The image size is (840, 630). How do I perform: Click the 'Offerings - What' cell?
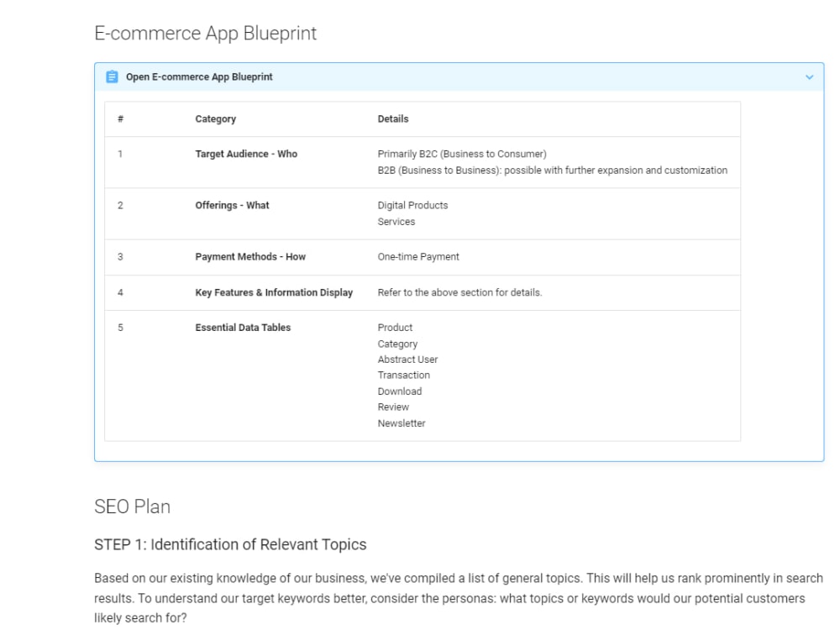232,205
